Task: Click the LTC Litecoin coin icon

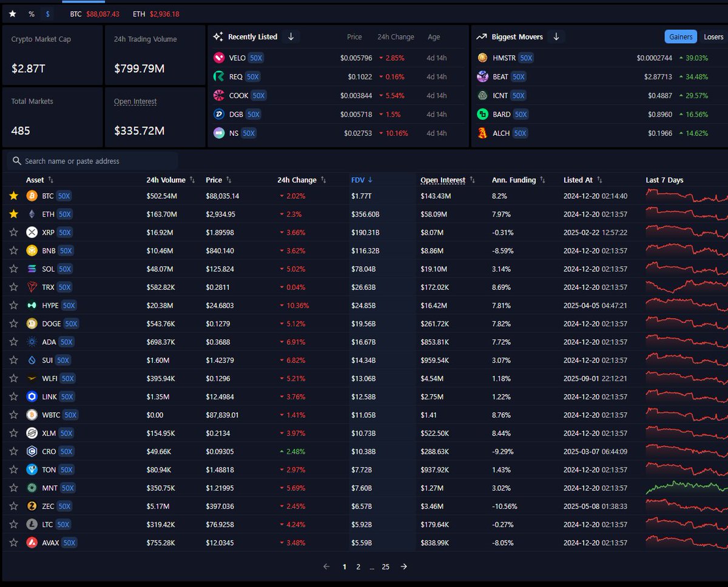Action: [32, 525]
